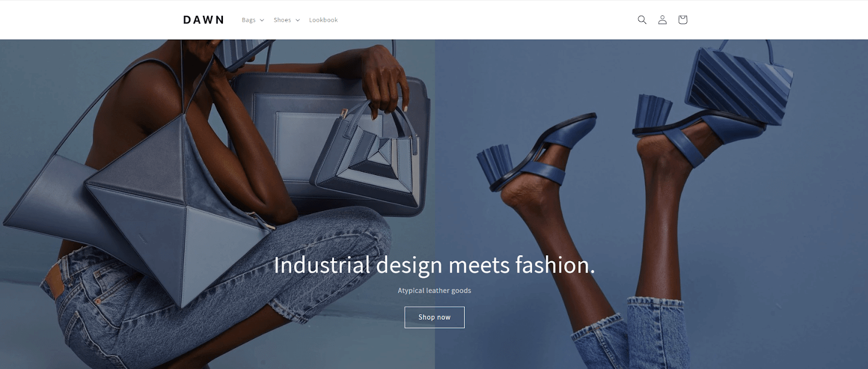Expand the Shoes menu chevron
Viewport: 868px width, 369px height.
click(x=297, y=20)
